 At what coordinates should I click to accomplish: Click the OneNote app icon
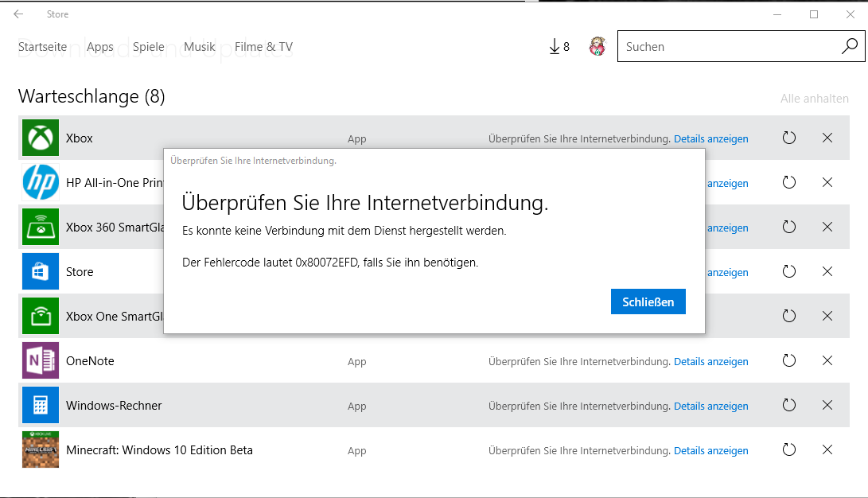41,360
